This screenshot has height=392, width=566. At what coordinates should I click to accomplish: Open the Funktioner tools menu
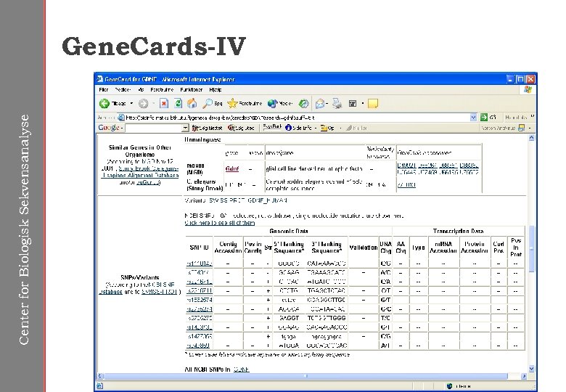[x=192, y=89]
